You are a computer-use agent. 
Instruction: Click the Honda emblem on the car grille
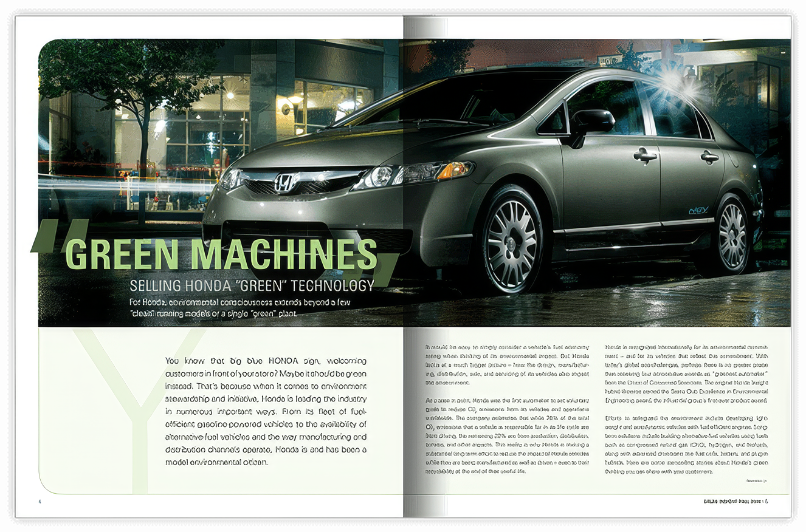coord(285,182)
